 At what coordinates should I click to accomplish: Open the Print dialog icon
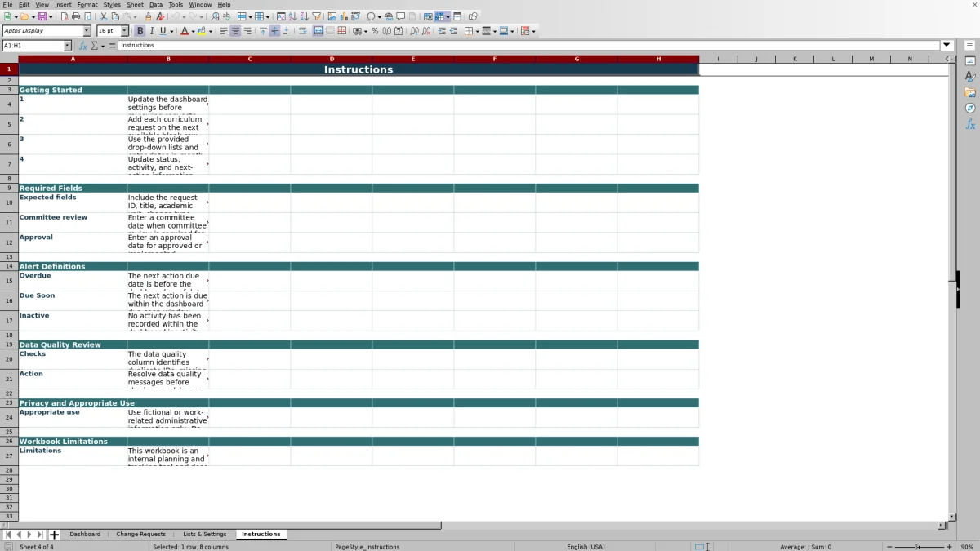[76, 16]
